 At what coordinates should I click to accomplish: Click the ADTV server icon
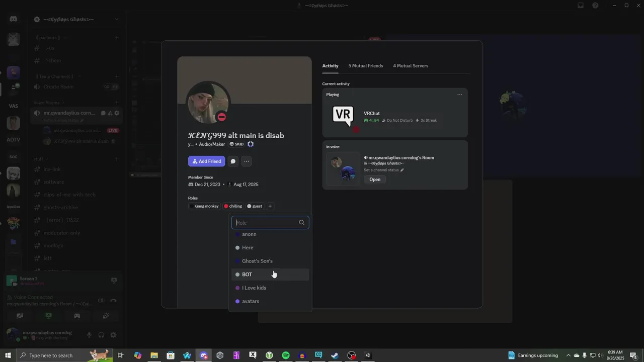tap(14, 140)
